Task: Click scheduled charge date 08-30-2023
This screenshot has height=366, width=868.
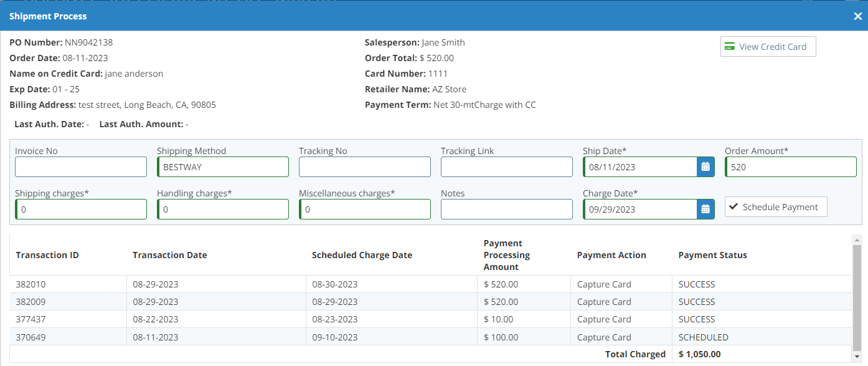Action: pyautogui.click(x=335, y=284)
